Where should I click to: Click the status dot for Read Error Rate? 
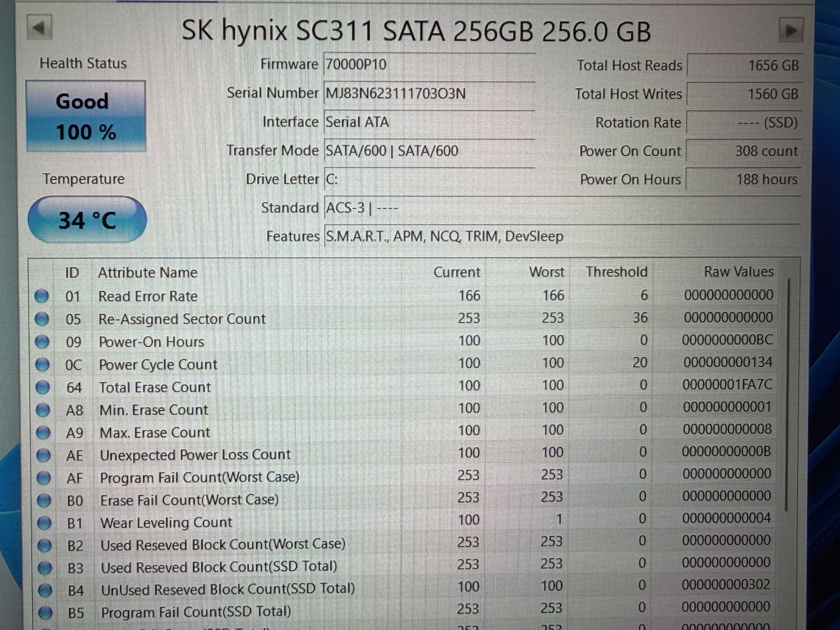[x=41, y=297]
